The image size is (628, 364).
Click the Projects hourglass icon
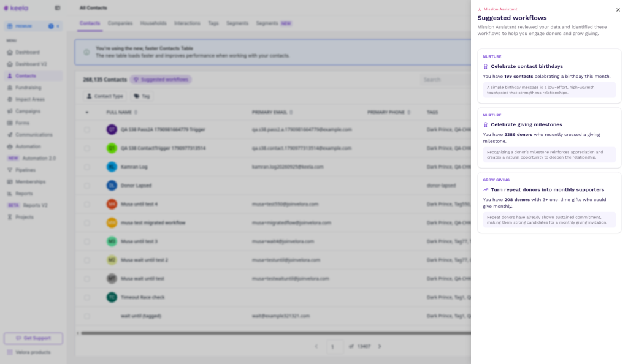(10, 217)
